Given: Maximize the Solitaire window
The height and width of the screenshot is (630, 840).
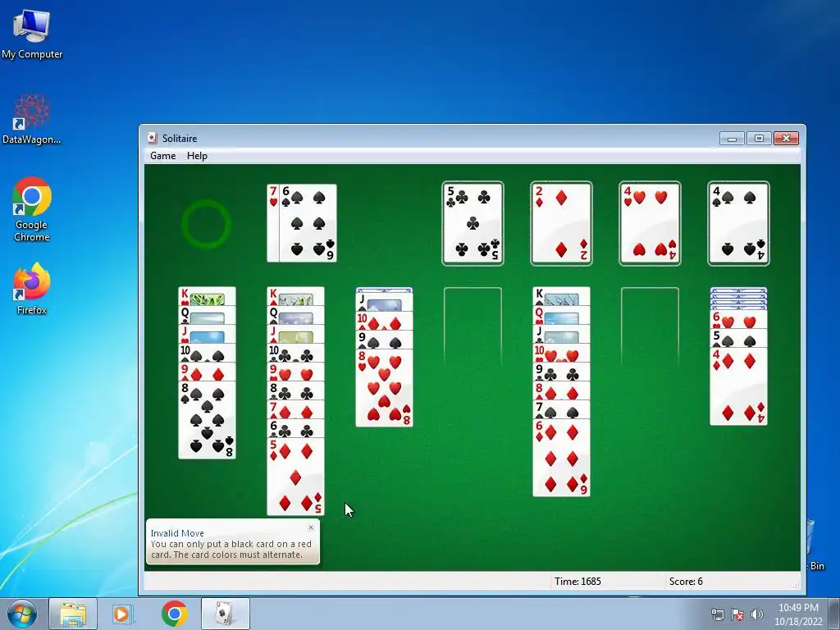Looking at the screenshot, I should (759, 138).
